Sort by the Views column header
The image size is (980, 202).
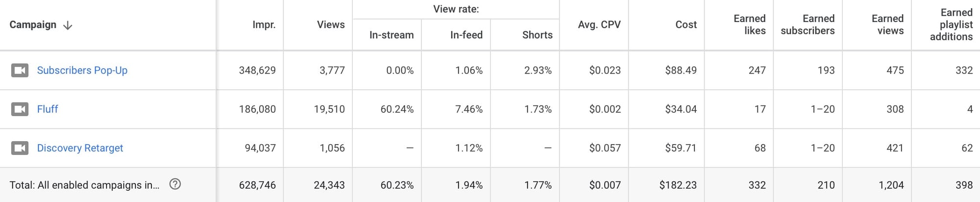point(331,25)
